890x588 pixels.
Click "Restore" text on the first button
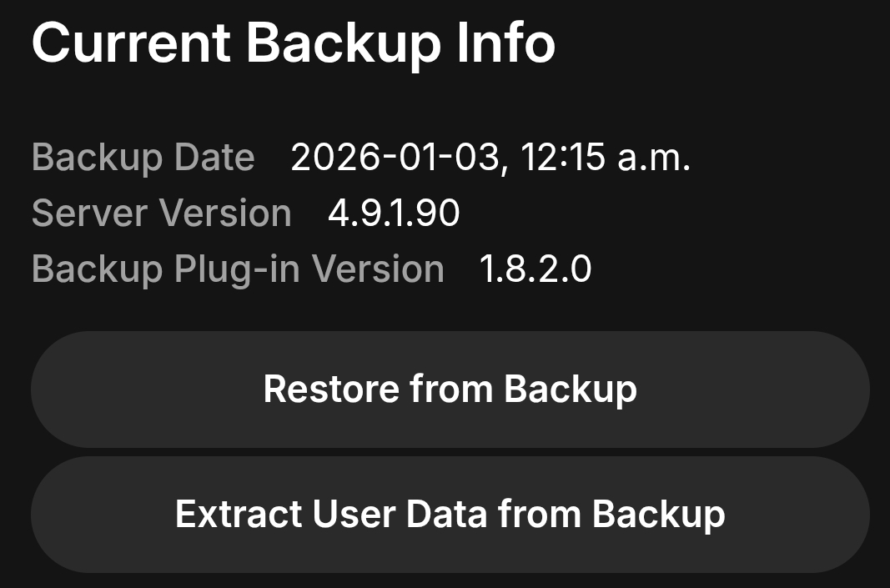click(x=331, y=389)
